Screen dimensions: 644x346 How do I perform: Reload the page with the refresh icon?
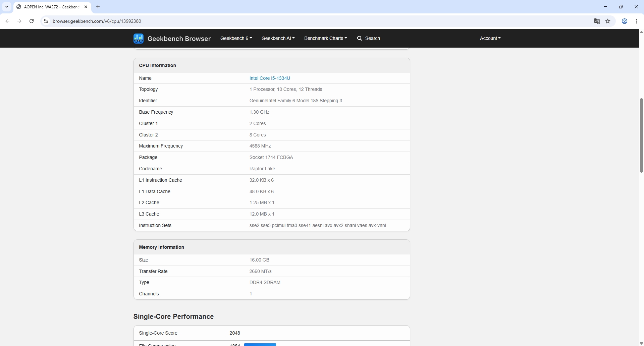32,21
